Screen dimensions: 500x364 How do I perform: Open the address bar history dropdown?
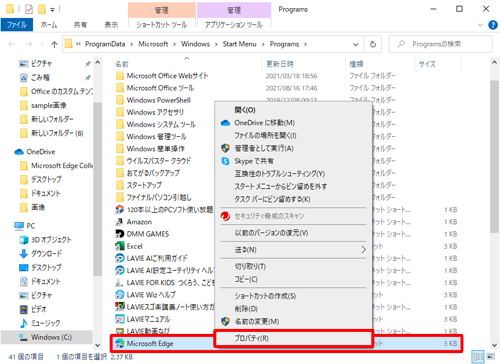(x=356, y=44)
